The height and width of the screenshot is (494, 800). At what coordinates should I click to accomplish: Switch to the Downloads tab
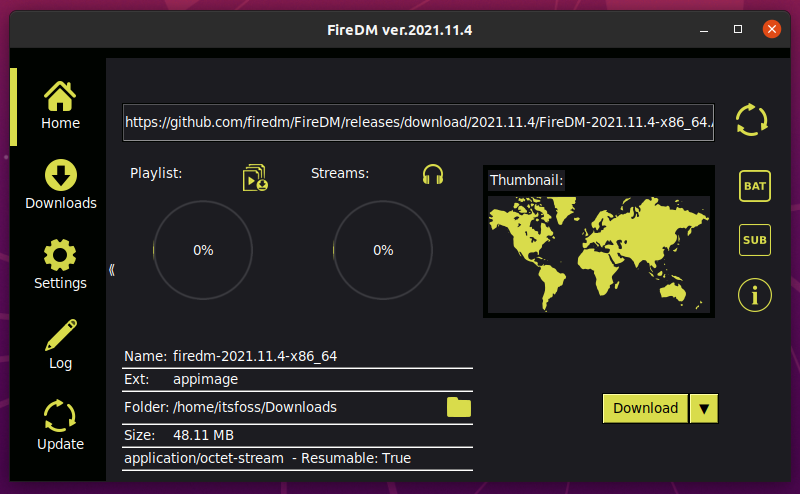[61, 185]
